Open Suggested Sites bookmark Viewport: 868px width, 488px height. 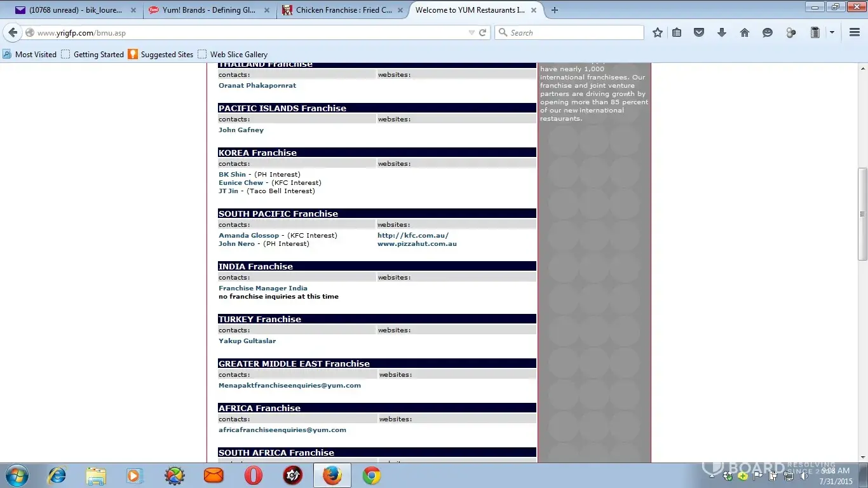point(161,55)
